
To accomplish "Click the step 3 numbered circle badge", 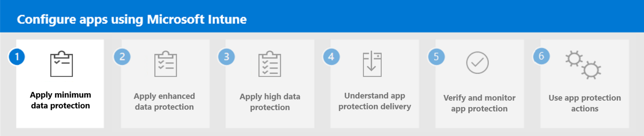I will click(227, 57).
